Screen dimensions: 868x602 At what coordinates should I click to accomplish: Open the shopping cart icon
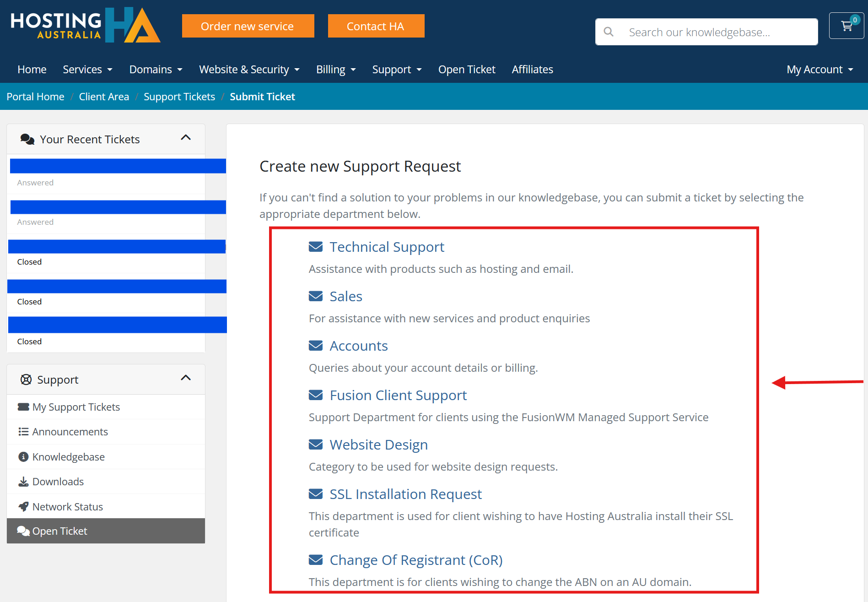click(846, 26)
